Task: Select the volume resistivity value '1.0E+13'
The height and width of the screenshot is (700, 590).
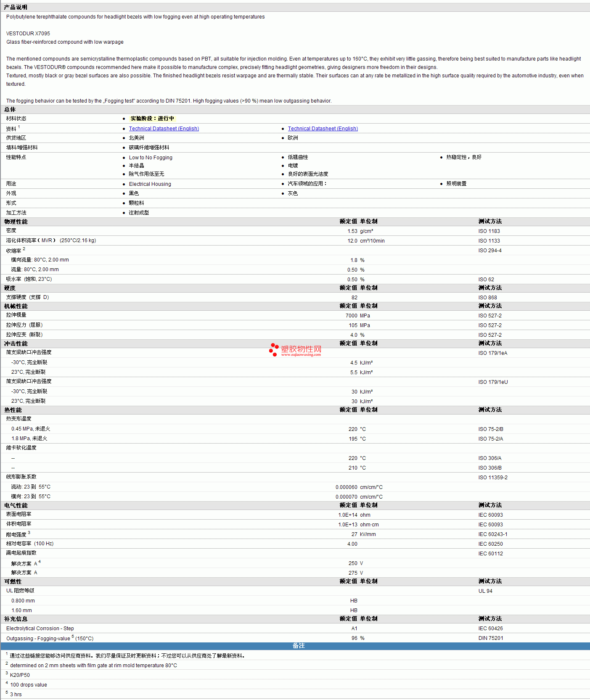Action: (348, 525)
